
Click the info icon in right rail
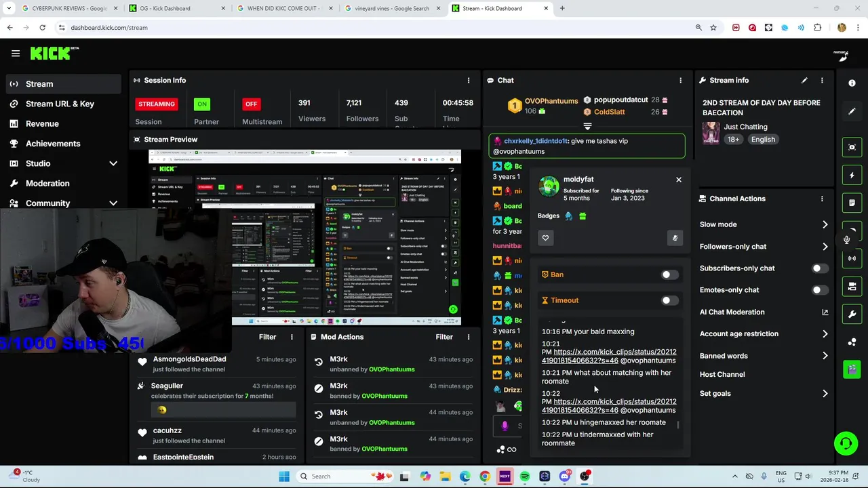(x=852, y=83)
